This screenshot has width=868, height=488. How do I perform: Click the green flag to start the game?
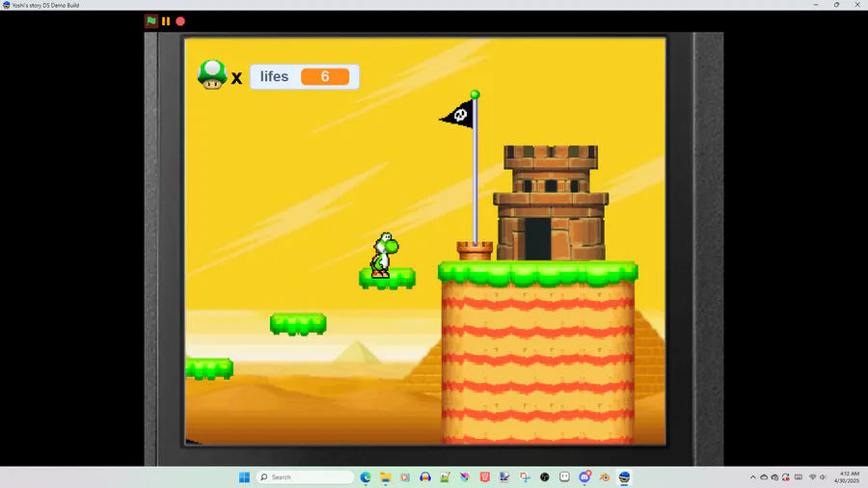151,21
